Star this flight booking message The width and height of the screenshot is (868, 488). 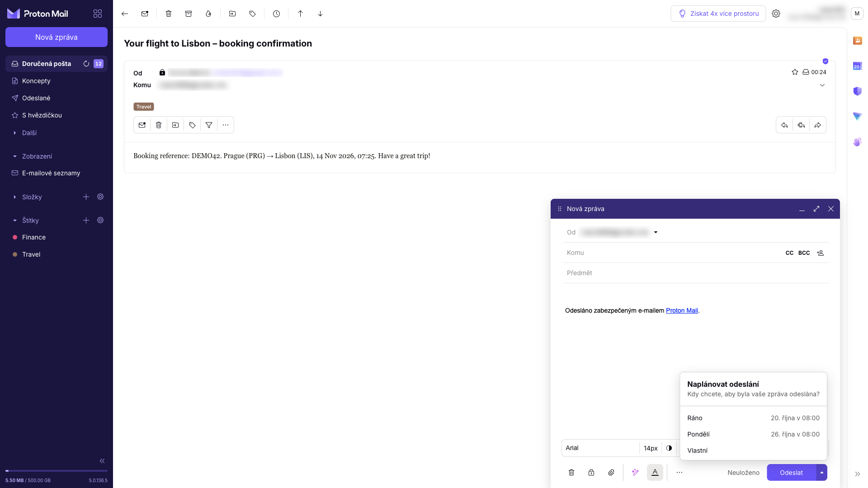(x=795, y=72)
